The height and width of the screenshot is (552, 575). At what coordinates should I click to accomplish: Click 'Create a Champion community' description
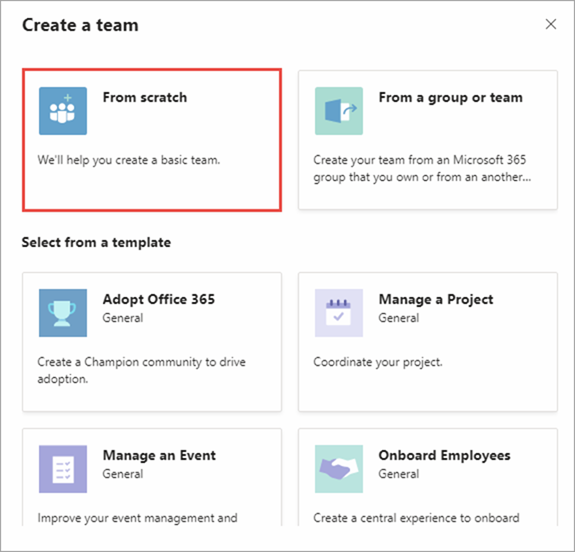point(142,370)
